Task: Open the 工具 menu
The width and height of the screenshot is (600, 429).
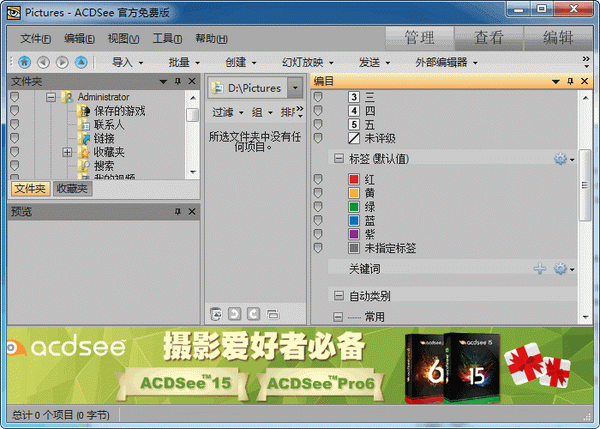Action: [x=167, y=38]
